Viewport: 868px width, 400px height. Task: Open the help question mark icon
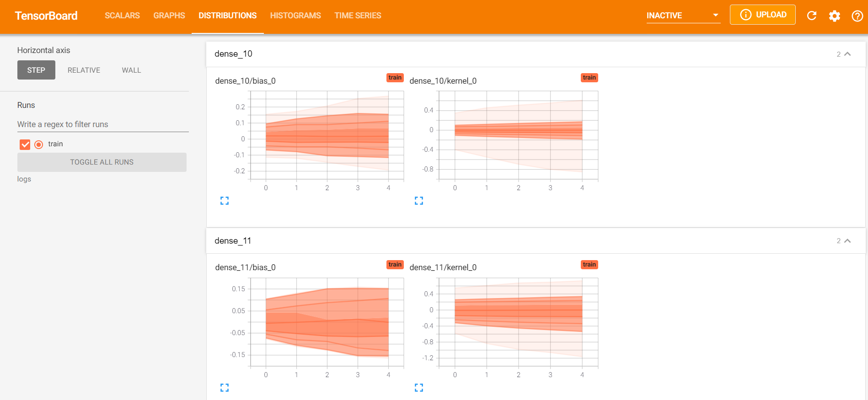tap(857, 16)
